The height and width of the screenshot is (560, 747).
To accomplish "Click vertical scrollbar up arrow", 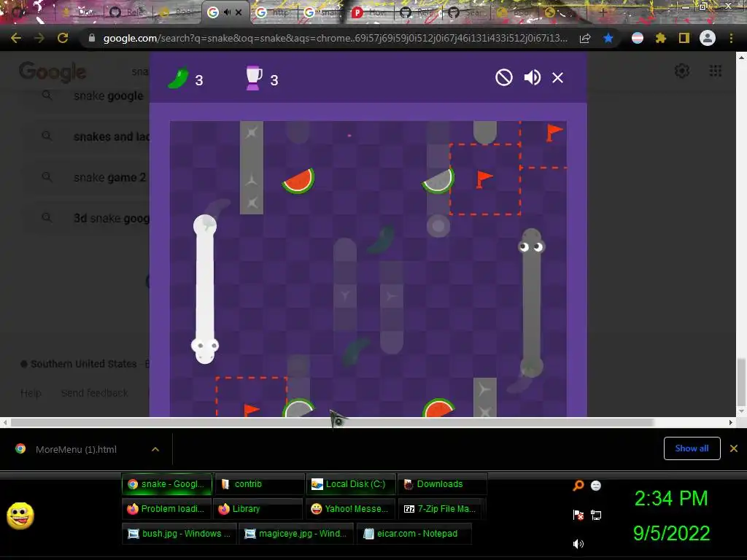I will pyautogui.click(x=741, y=58).
